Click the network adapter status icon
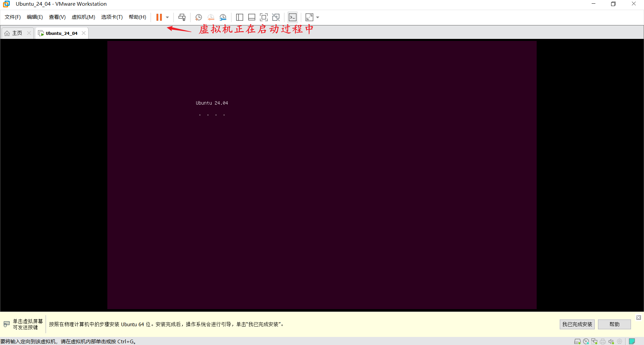Viewport: 644px width, 345px height. tap(594, 341)
